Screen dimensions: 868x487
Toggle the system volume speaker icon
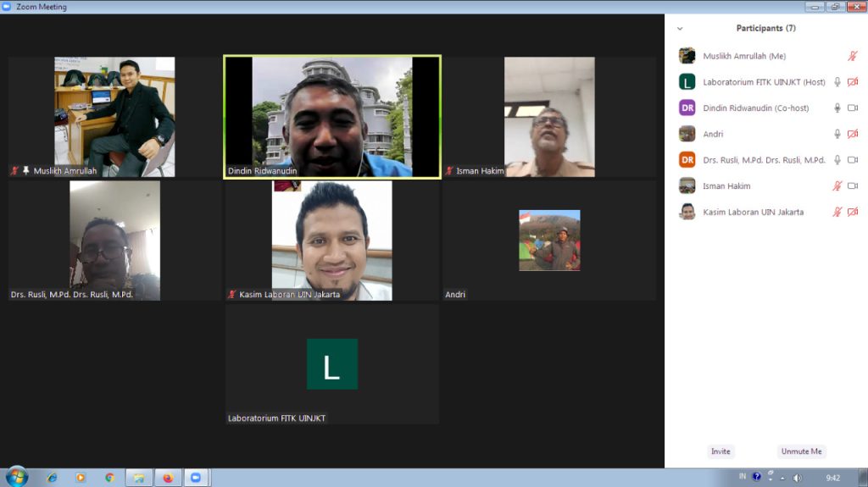tap(797, 478)
